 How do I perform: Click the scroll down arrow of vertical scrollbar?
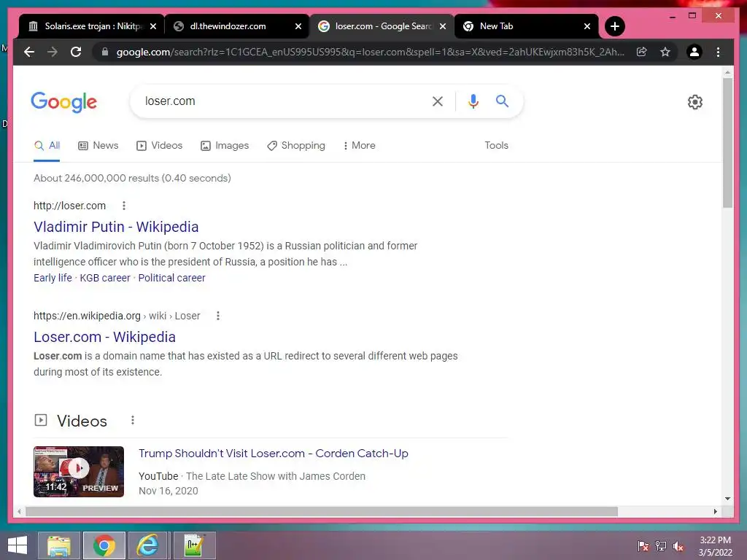point(727,499)
